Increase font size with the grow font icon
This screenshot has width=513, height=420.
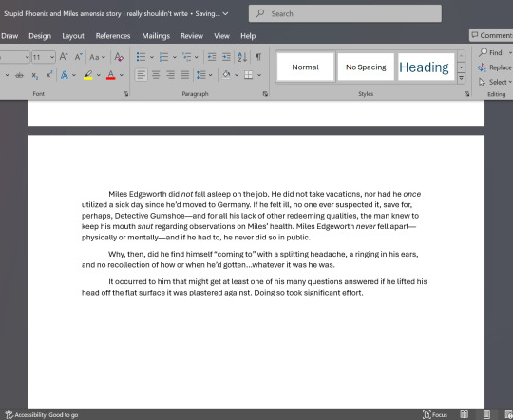(x=64, y=57)
